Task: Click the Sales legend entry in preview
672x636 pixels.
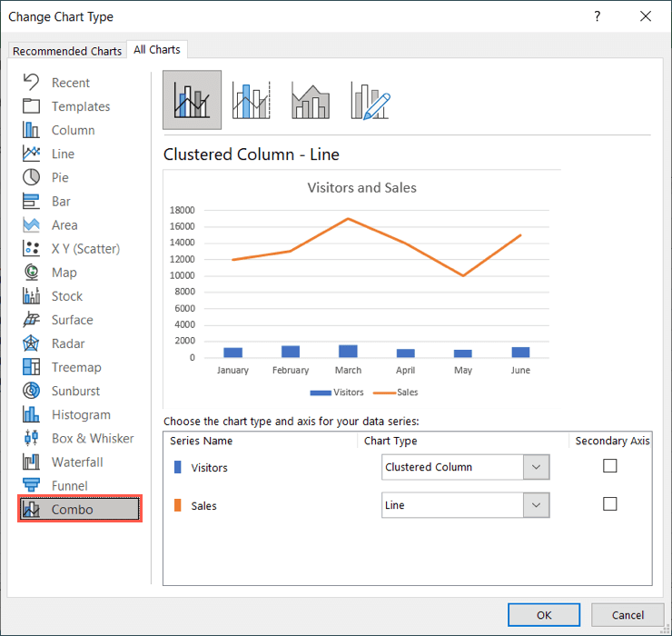Action: 396,392
